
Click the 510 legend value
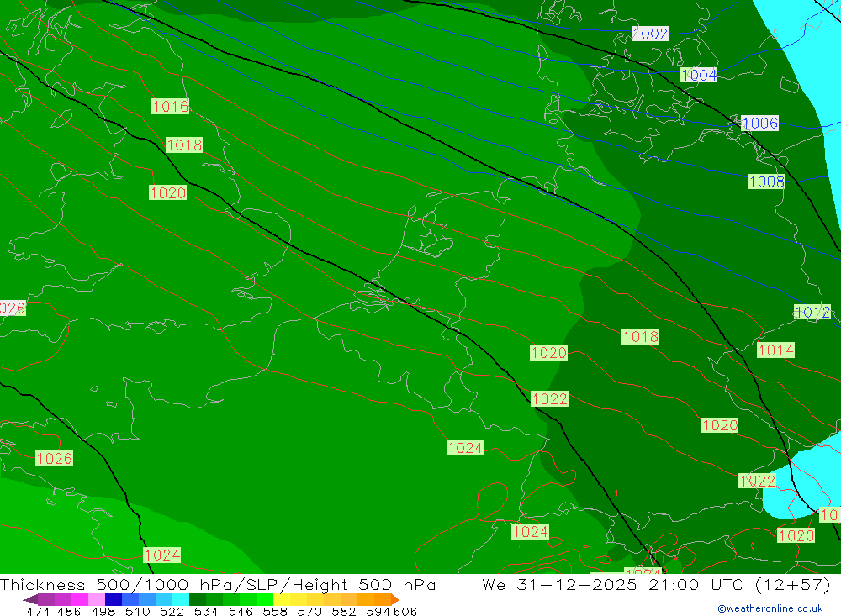pyautogui.click(x=137, y=611)
